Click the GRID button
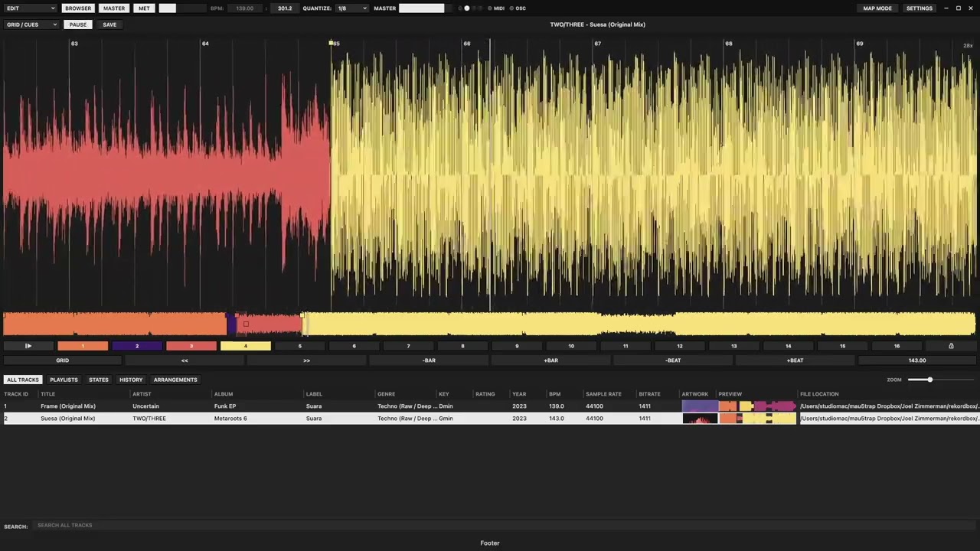The height and width of the screenshot is (551, 980). 63,360
